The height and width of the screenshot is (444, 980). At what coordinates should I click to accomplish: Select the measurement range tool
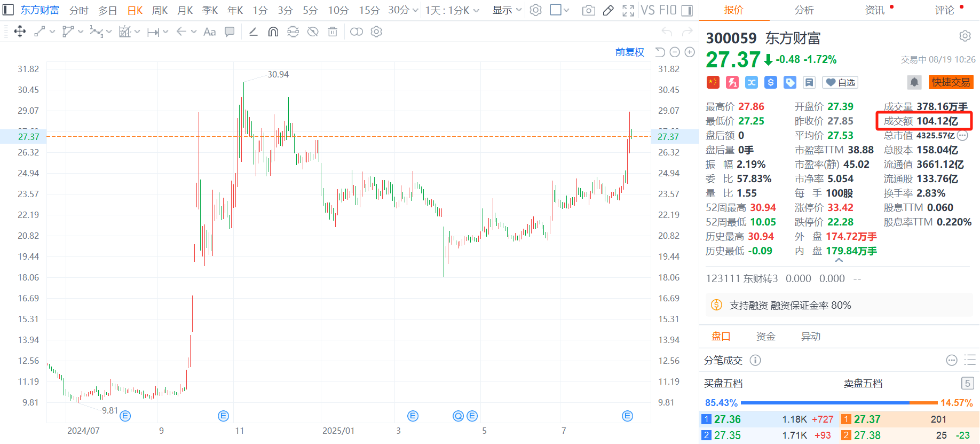pyautogui.click(x=125, y=32)
